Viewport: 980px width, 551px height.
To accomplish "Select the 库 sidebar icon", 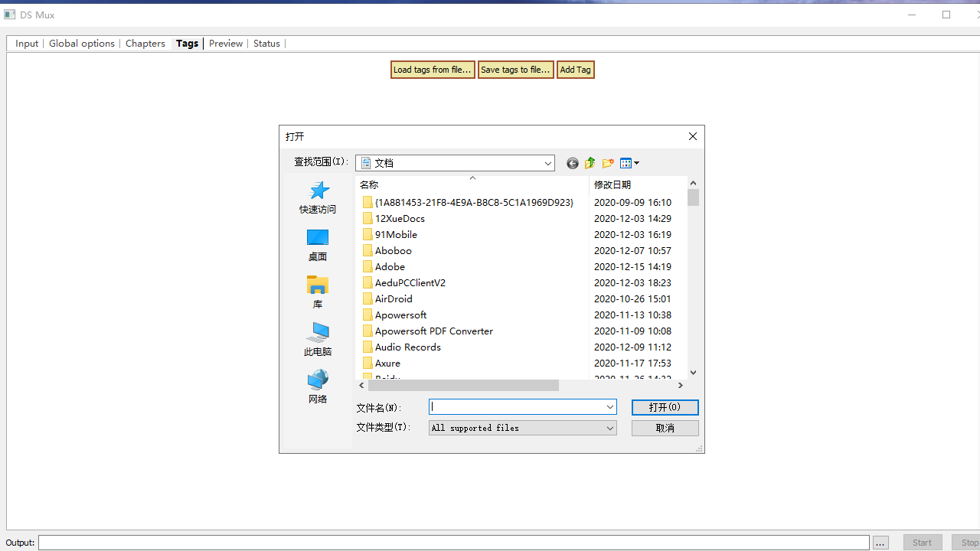I will coord(317,292).
